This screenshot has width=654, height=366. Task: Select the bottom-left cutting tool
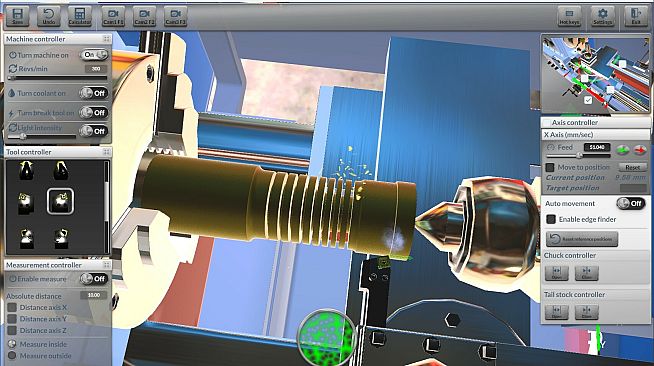coord(27,238)
